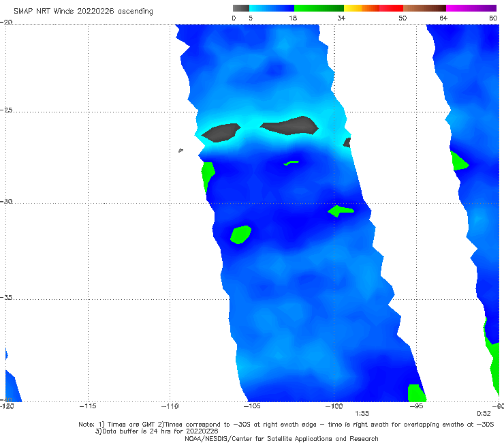Click the -100 longitude axis label
The height and width of the screenshot is (443, 504).
(x=334, y=406)
